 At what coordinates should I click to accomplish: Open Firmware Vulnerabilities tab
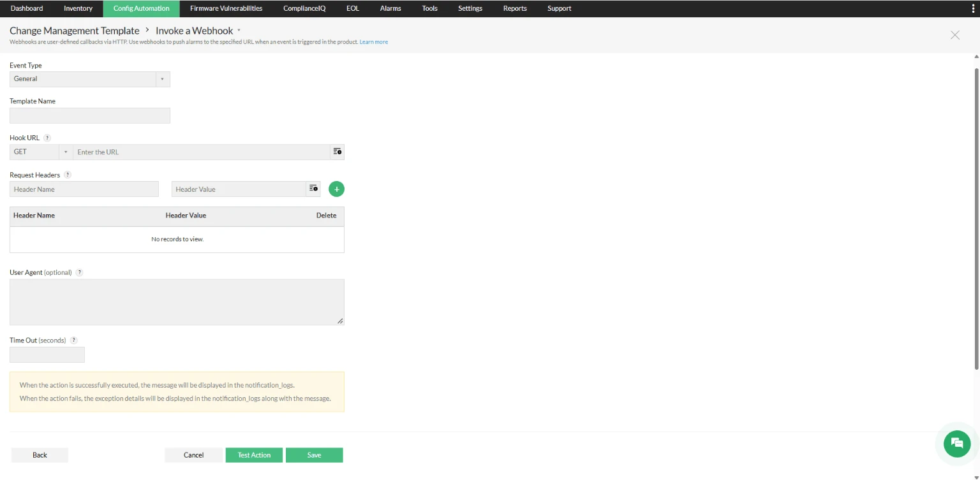coord(226,8)
